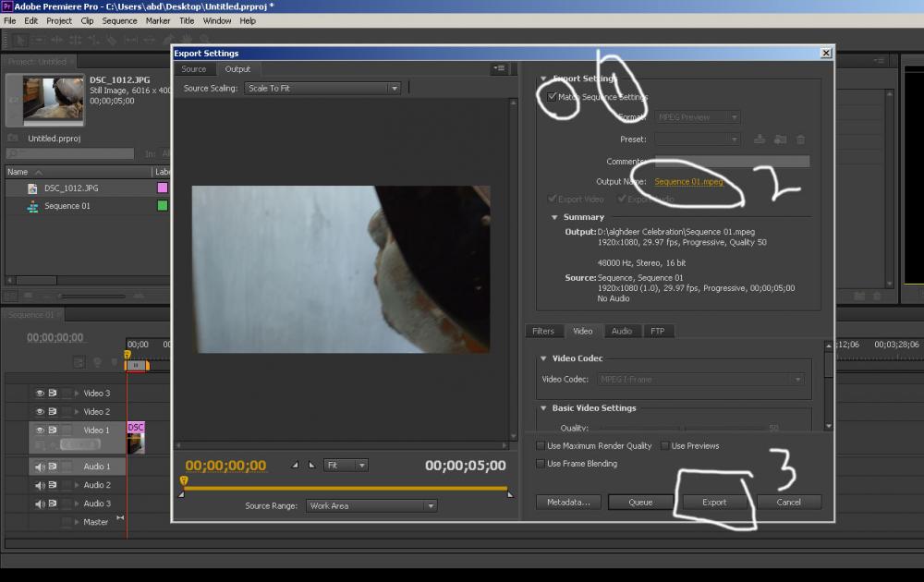Image resolution: width=924 pixels, height=582 pixels.
Task: Click the Delete Preset trash icon
Action: pos(800,139)
